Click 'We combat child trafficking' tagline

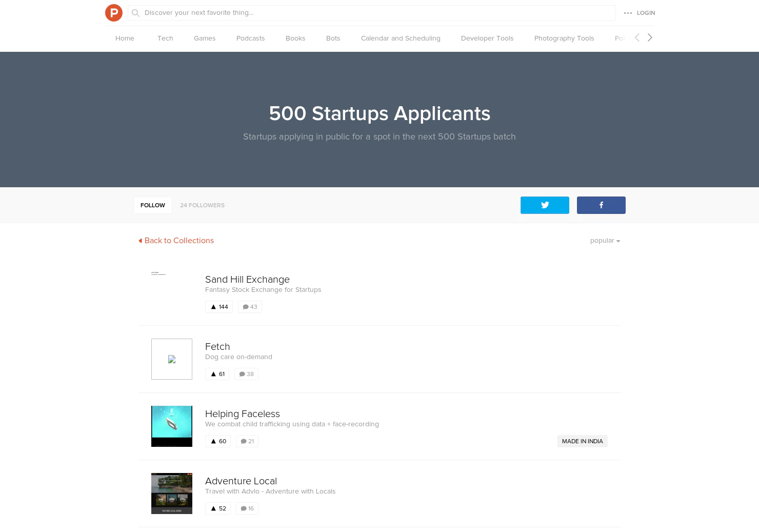tap(292, 424)
